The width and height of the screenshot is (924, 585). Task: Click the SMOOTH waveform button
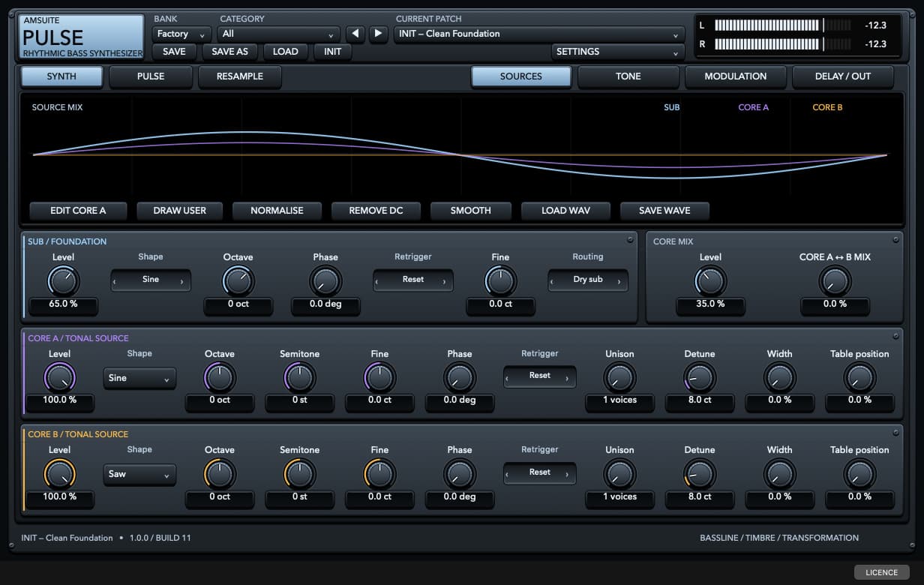pyautogui.click(x=471, y=211)
